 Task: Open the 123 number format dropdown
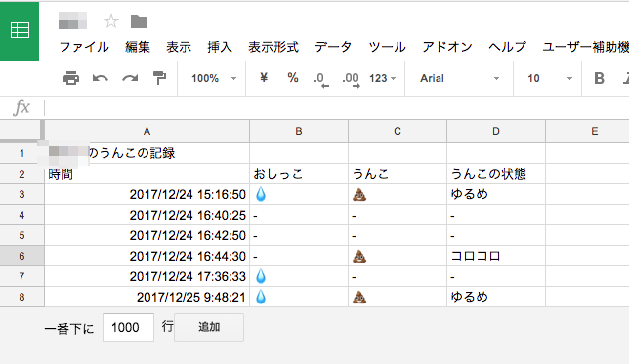tap(382, 78)
